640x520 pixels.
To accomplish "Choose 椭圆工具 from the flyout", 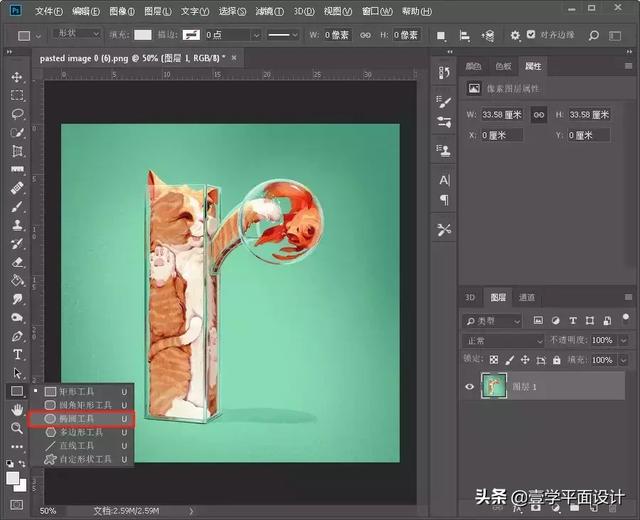I will (81, 418).
